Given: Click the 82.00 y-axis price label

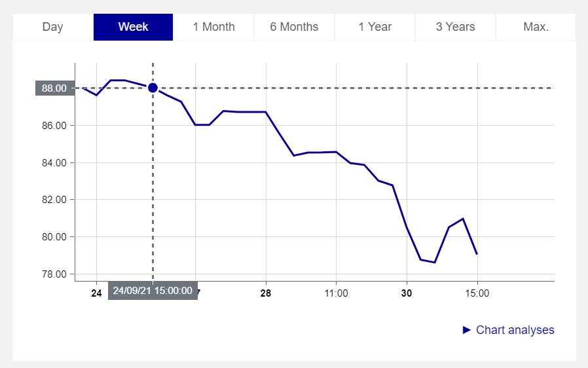Looking at the screenshot, I should (54, 199).
